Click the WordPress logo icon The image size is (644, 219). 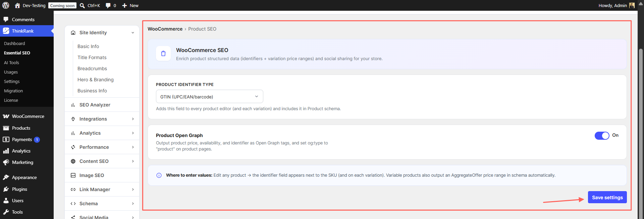pos(6,5)
